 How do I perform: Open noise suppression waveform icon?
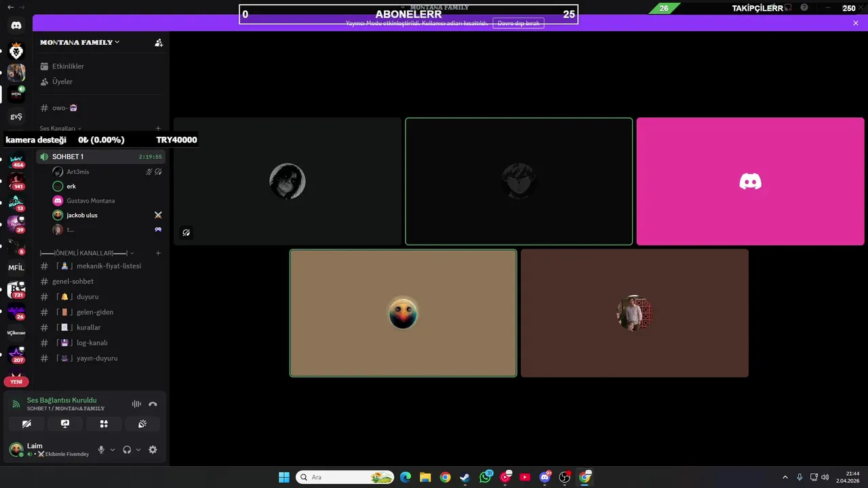(136, 404)
